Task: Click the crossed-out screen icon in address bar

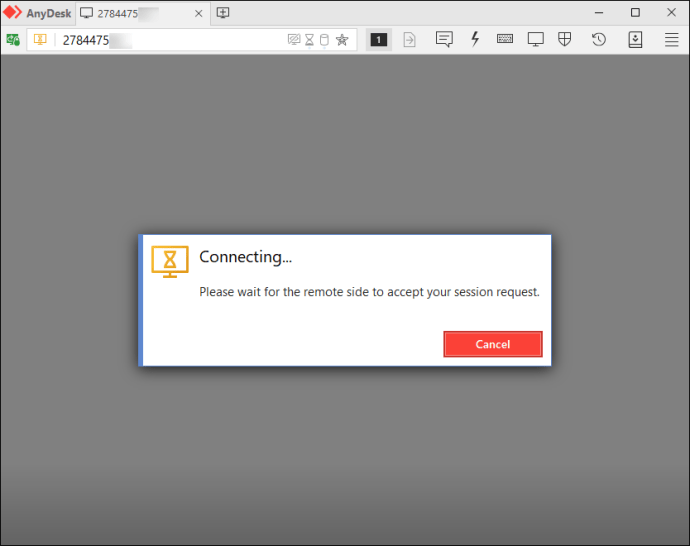Action: point(294,40)
